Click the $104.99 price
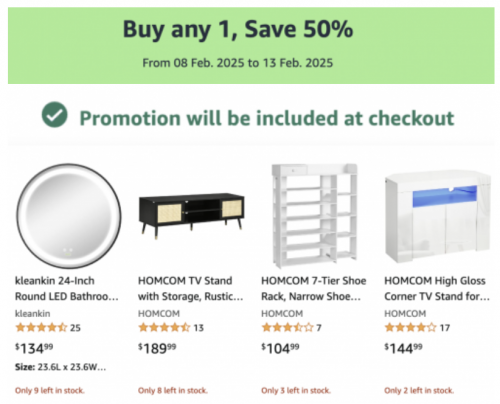The image size is (500, 404). point(280,348)
